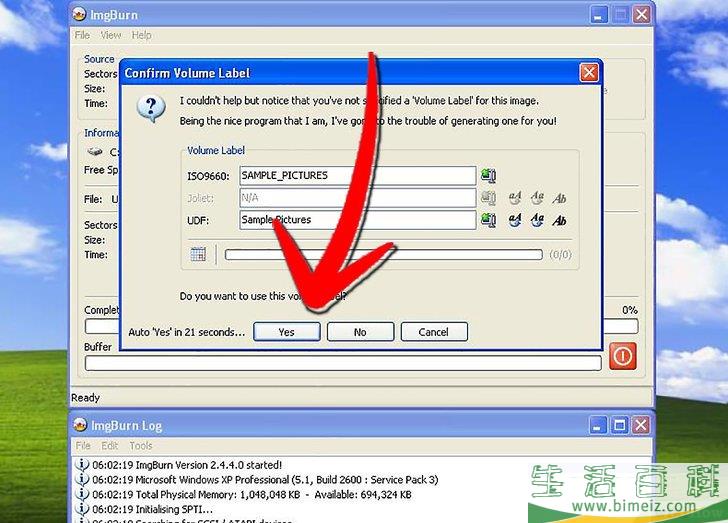Click the info icon on the first log line
The image size is (728, 523).
(x=82, y=464)
